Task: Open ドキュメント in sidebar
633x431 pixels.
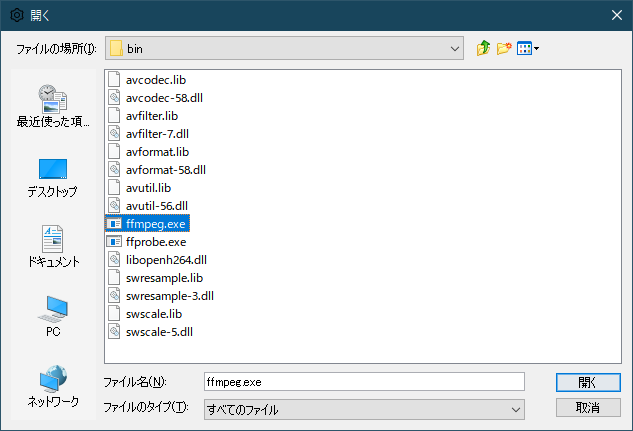Action: point(53,247)
